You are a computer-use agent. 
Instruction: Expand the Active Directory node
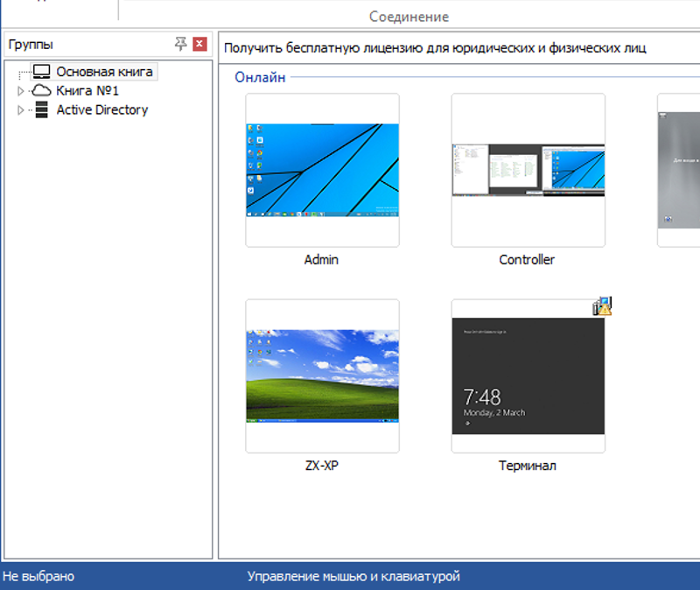click(20, 110)
